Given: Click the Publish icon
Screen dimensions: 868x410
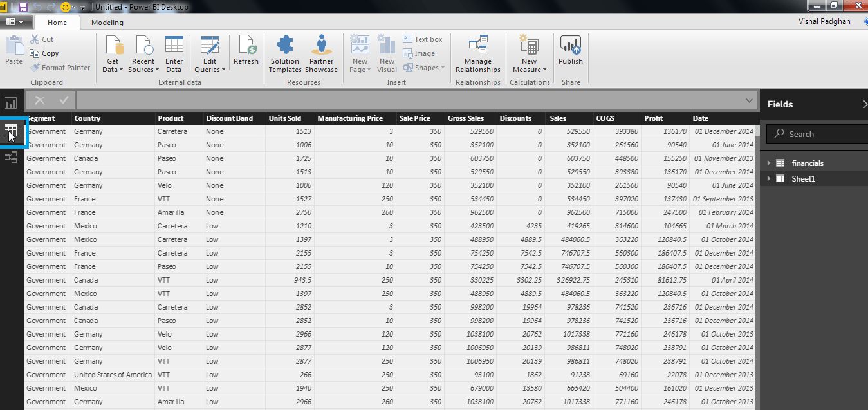Looking at the screenshot, I should (x=571, y=45).
